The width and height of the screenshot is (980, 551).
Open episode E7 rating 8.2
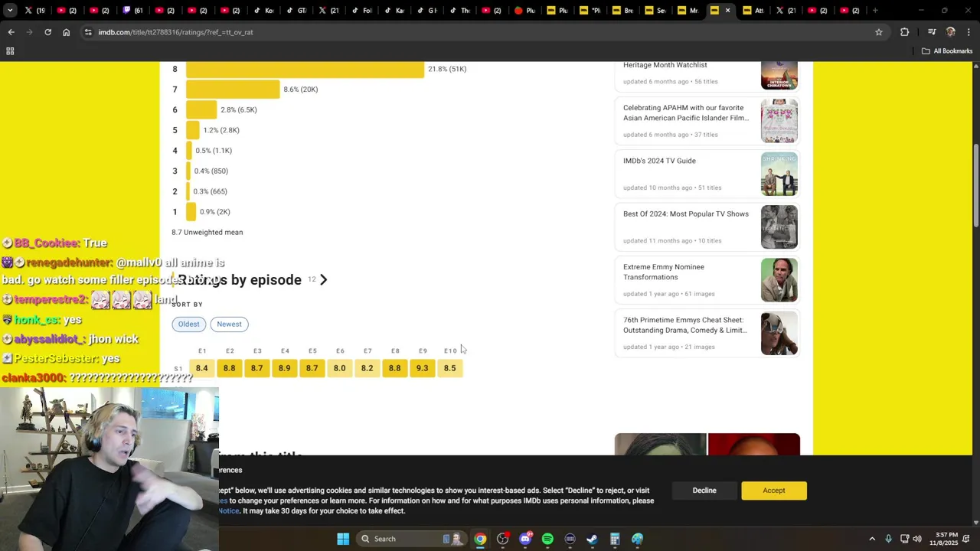click(x=367, y=368)
